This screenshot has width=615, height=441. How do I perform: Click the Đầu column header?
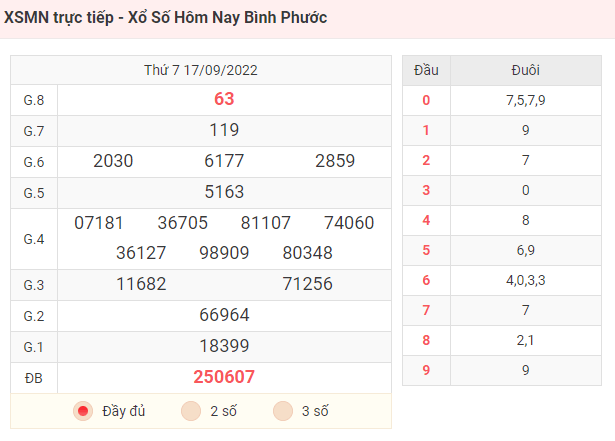point(426,70)
